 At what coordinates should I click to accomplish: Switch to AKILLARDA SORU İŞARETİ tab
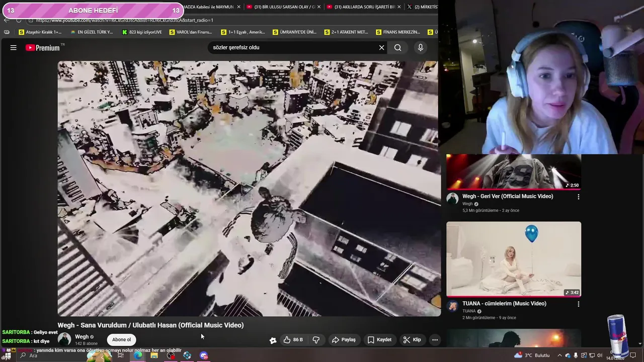363,7
